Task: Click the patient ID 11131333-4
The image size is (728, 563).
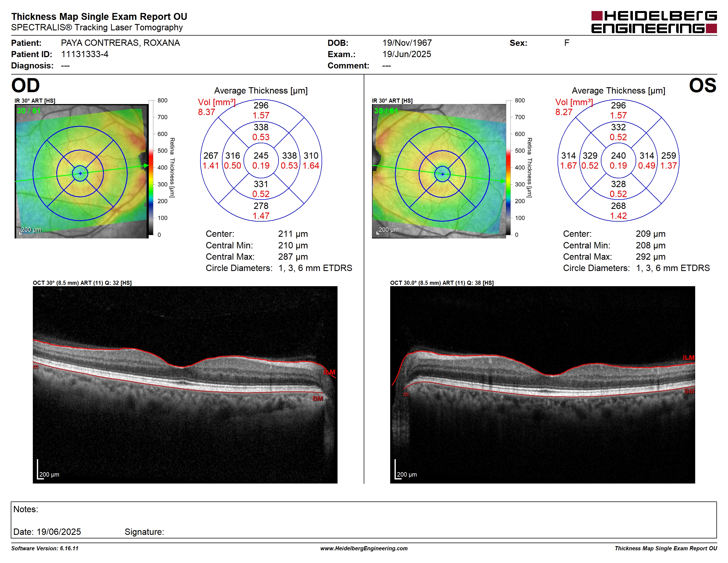Action: 85,54
